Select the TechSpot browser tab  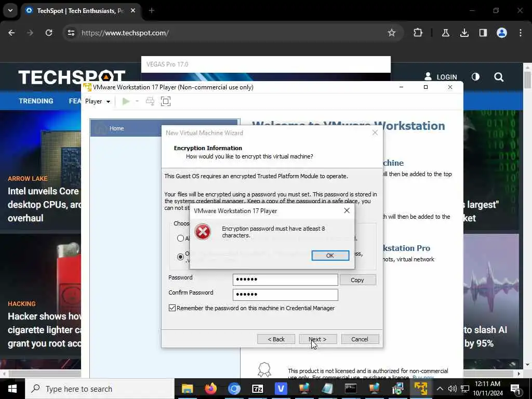(81, 10)
